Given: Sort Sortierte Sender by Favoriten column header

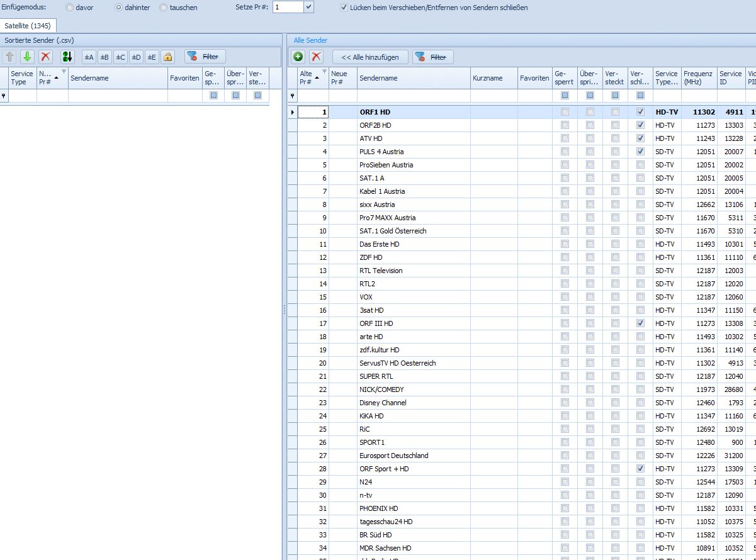Looking at the screenshot, I should [x=184, y=78].
